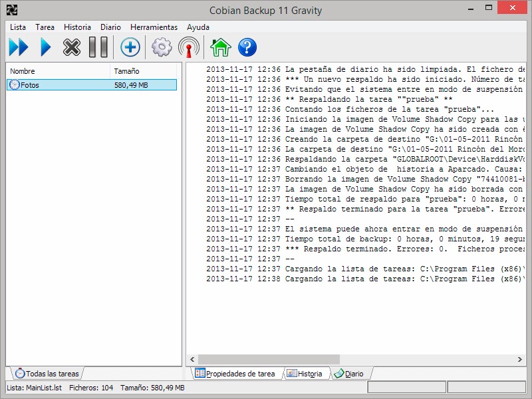
Task: Run all tasks with double-arrow icon
Action: click(x=19, y=47)
